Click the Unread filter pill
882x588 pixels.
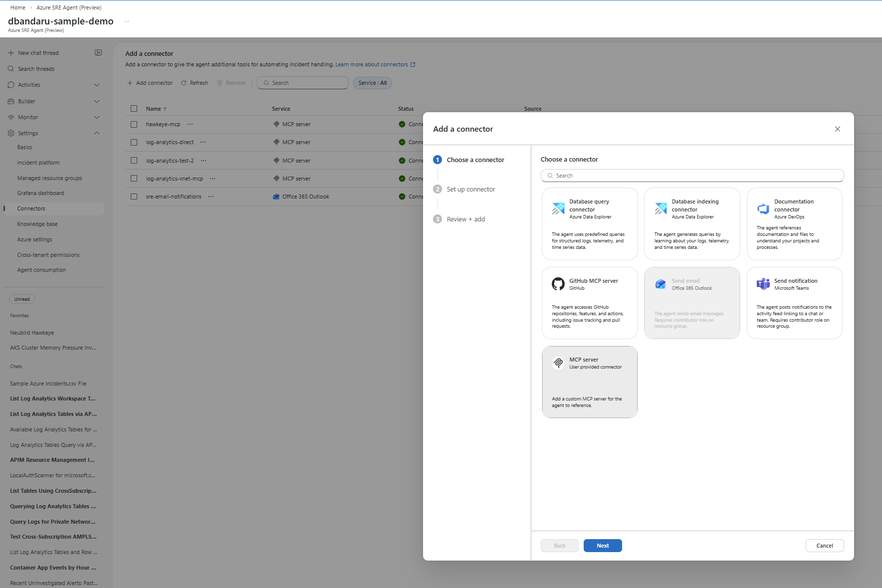[x=21, y=298]
